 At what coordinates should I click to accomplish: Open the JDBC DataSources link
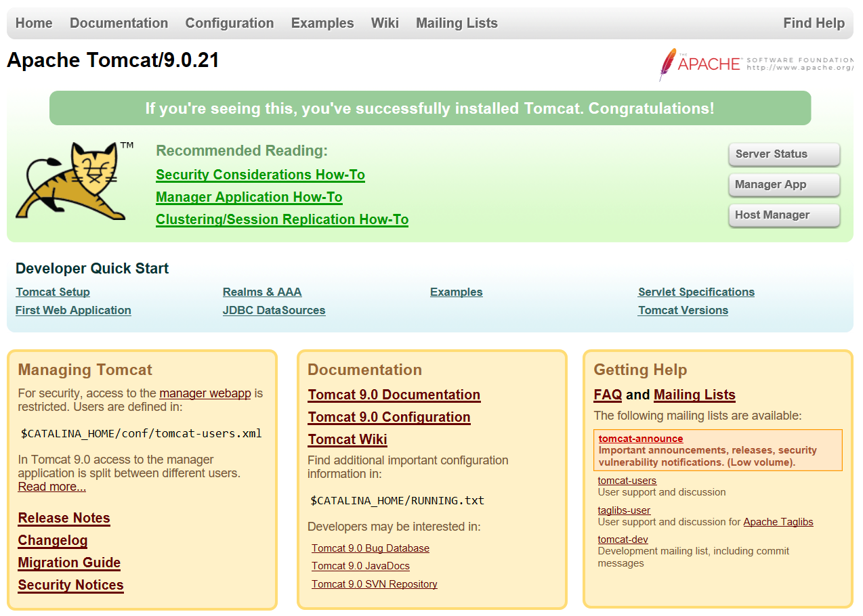(x=274, y=310)
